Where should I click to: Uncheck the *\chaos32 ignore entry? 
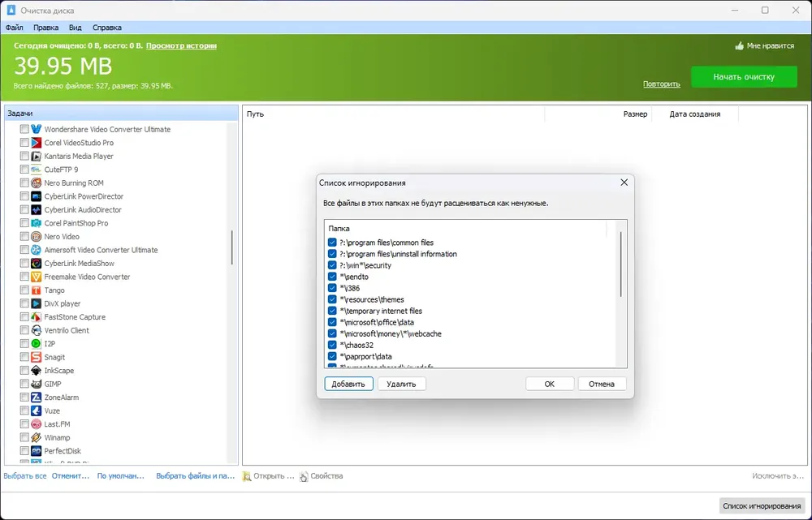click(332, 345)
